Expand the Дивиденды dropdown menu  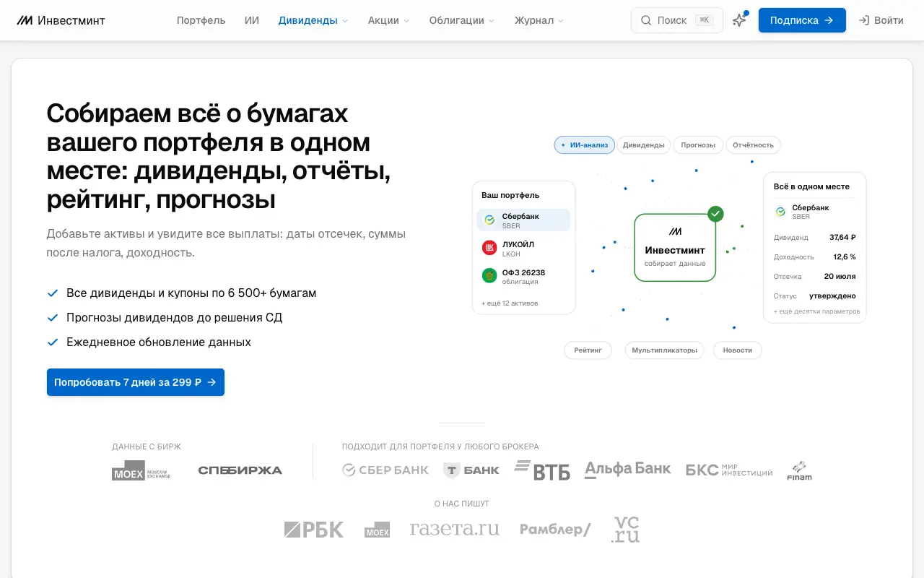coord(313,20)
